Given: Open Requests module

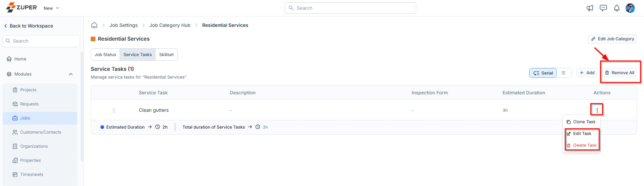Looking at the screenshot, I should [x=40, y=104].
